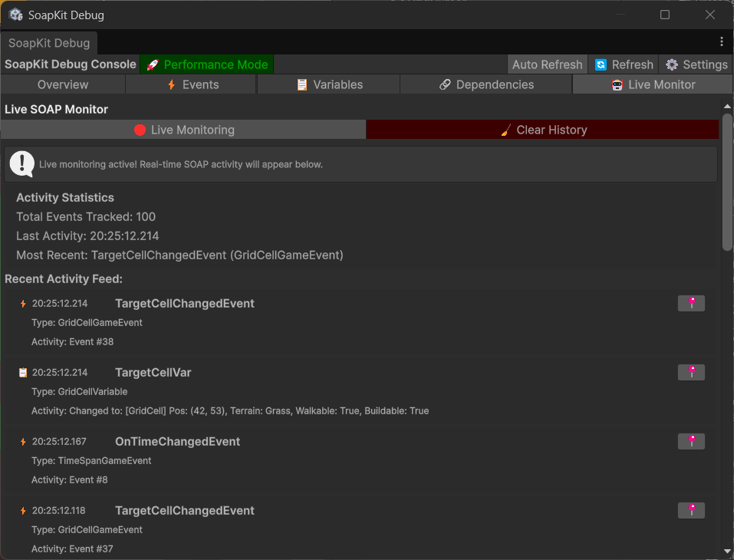Click the robot icon on the Live Monitor tab
The image size is (734, 560).
coord(619,84)
